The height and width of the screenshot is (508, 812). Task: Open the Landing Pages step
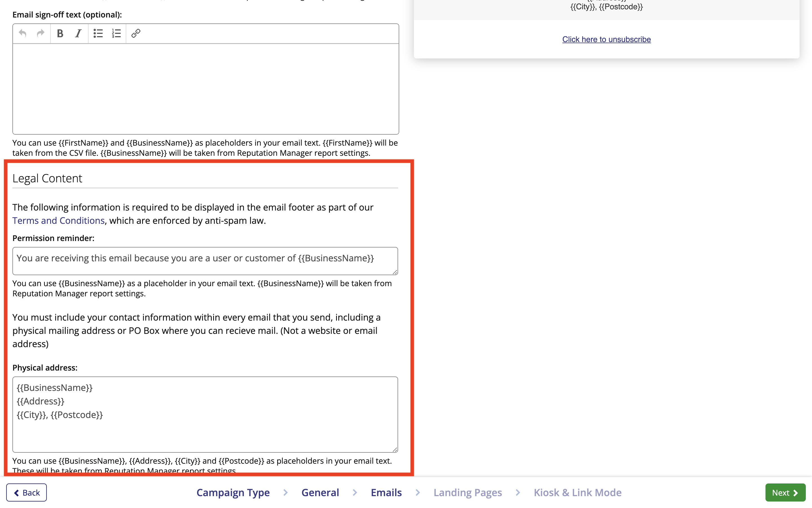pyautogui.click(x=468, y=492)
